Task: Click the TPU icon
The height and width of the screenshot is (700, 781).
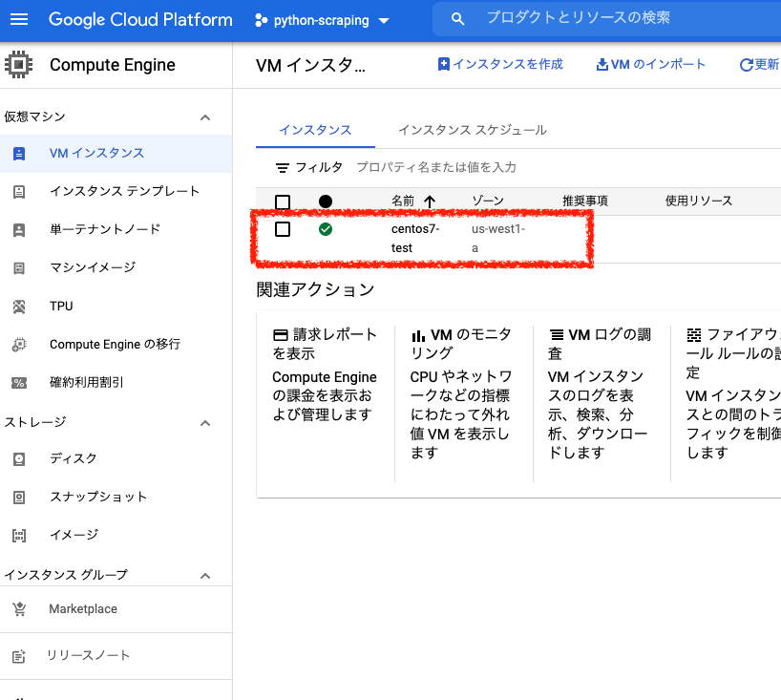Action: coord(19,307)
